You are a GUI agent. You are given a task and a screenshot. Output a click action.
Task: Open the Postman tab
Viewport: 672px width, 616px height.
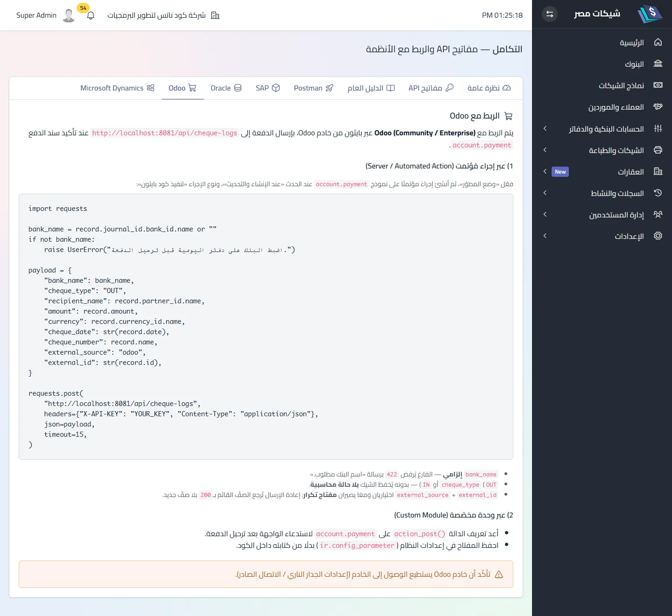coord(314,88)
